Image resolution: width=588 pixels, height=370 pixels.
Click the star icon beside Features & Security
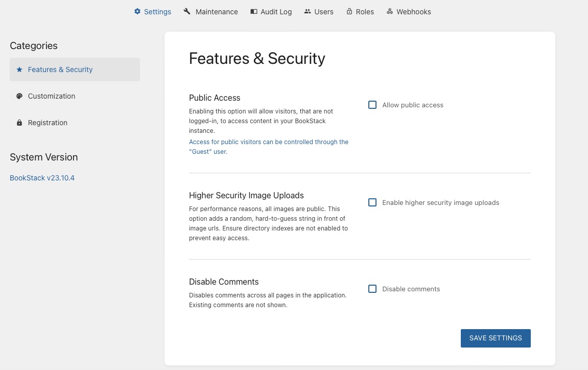19,70
